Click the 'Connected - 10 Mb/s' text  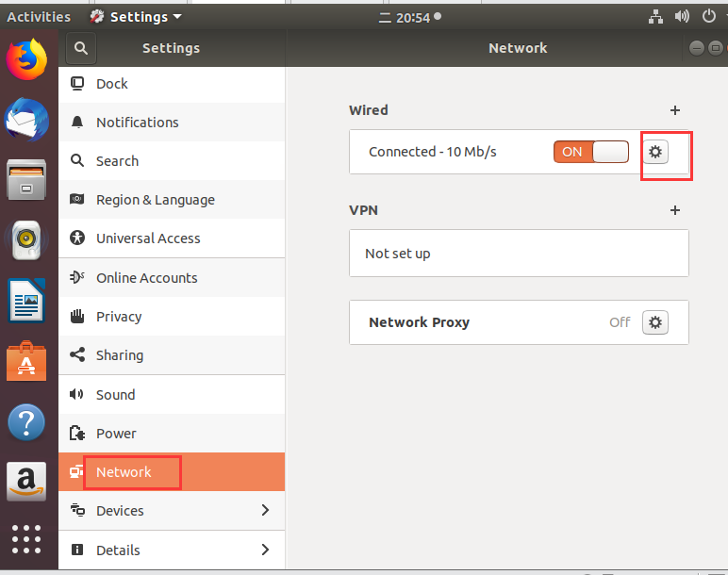point(432,152)
